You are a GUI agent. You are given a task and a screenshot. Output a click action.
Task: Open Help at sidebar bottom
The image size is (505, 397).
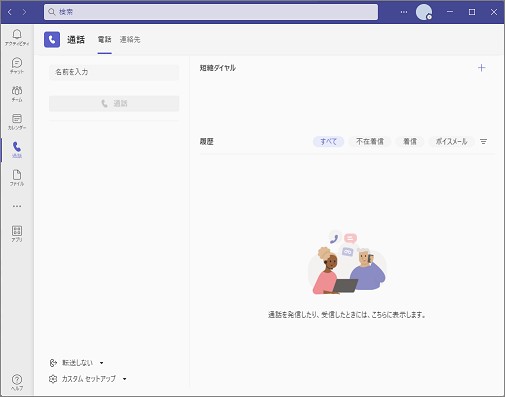point(17,382)
